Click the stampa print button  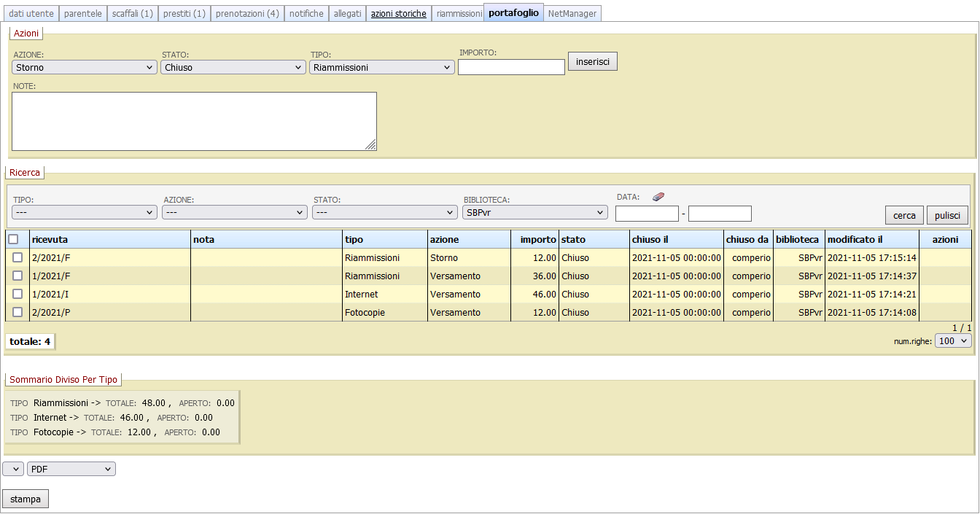pos(26,499)
